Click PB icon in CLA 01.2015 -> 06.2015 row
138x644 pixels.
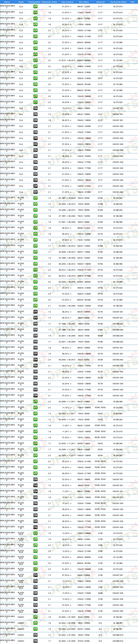pos(35,61)
